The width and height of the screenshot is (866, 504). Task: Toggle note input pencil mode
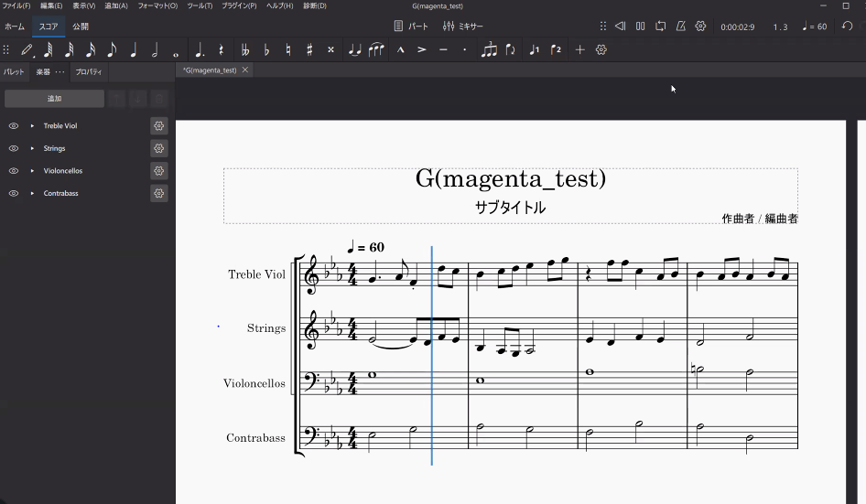pos(27,50)
